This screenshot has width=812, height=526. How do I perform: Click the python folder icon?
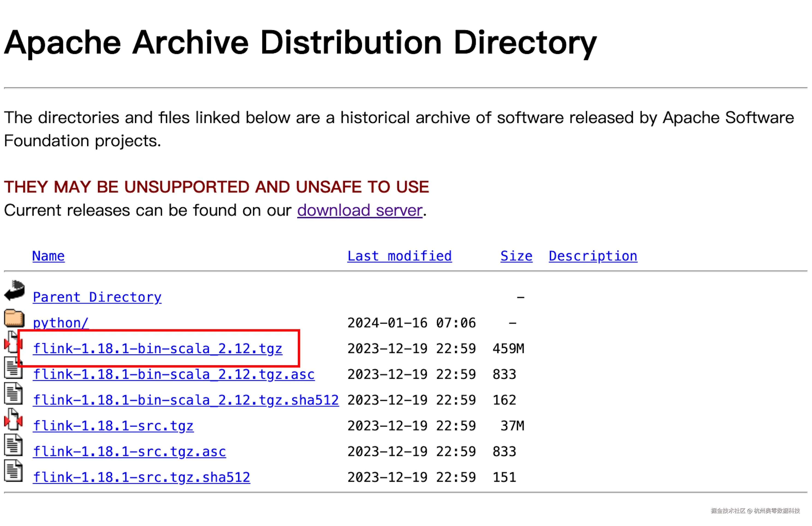coord(14,318)
